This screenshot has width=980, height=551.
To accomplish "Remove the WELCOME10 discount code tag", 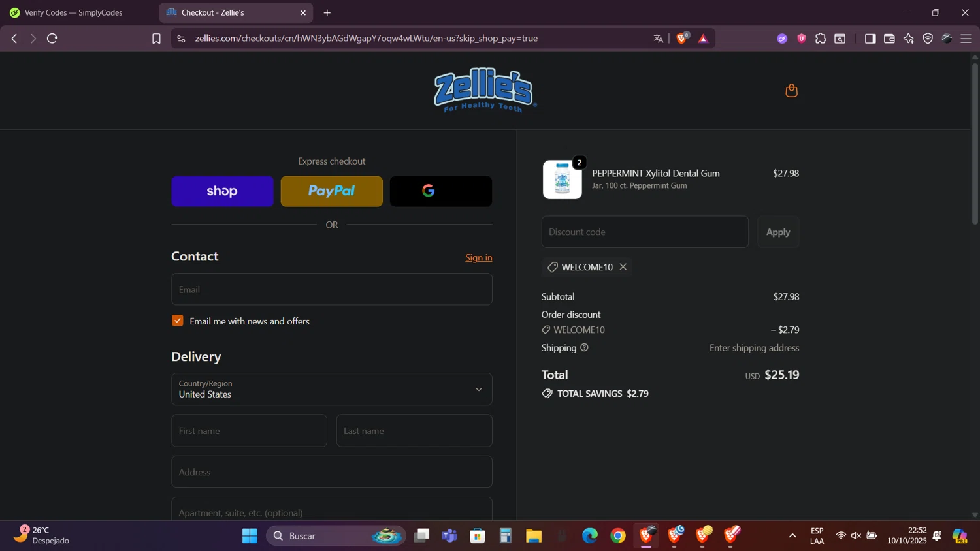I will (623, 266).
